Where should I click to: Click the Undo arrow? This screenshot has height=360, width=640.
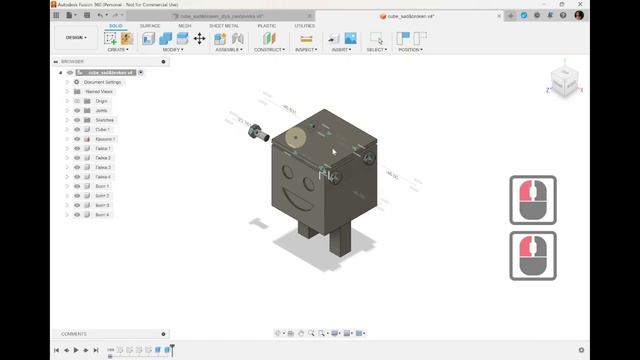click(x=100, y=16)
